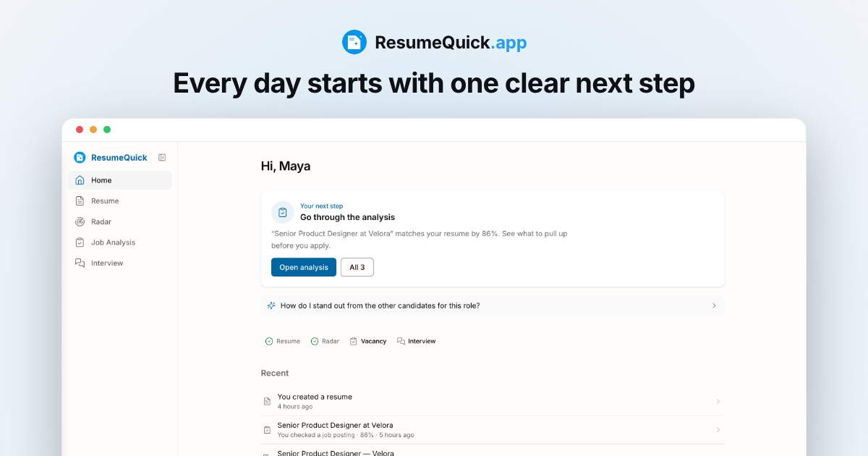Click clipboard icon beside Senior Product Designer at Velora

pos(267,430)
